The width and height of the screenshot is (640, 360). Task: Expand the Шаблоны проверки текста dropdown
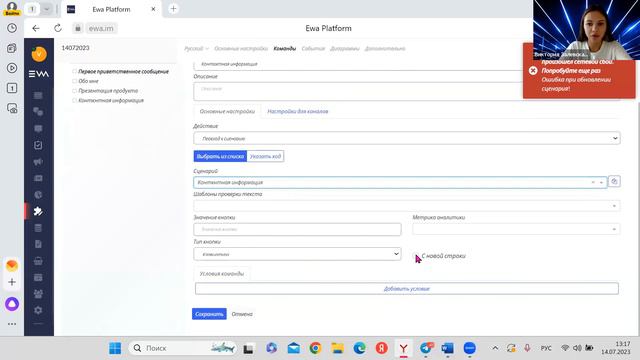(407, 206)
